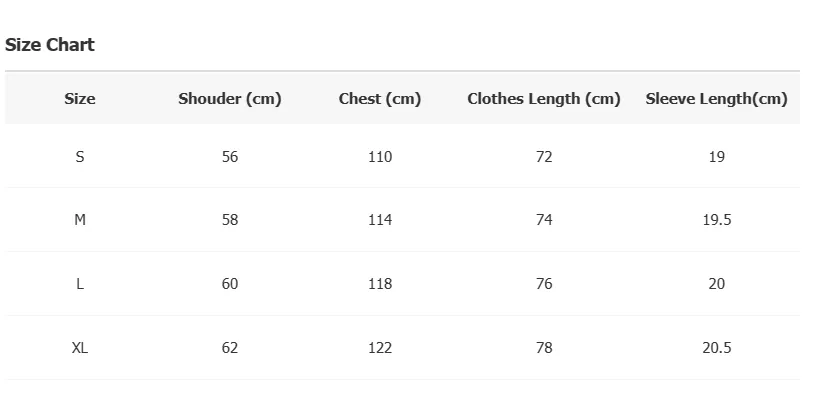Select the M size row label

tap(80, 220)
